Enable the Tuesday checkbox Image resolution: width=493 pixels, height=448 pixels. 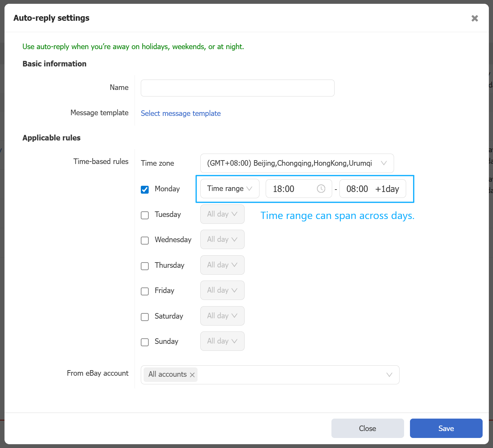click(145, 215)
